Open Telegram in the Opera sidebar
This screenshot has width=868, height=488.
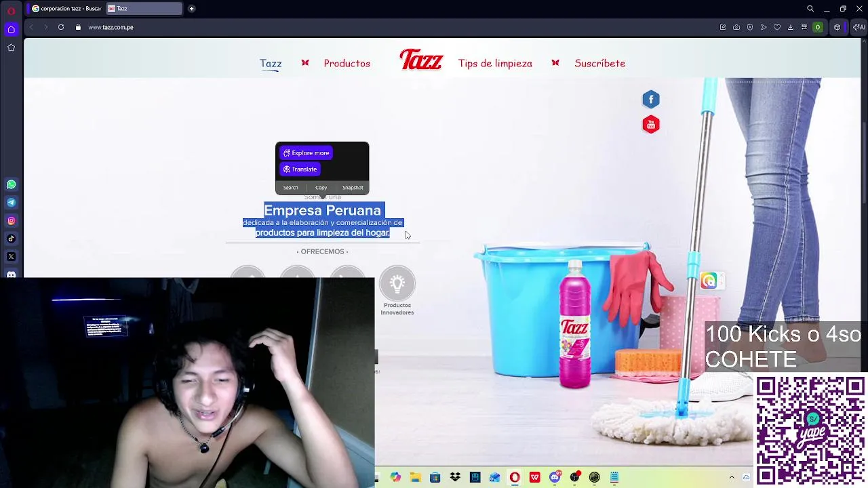point(11,202)
